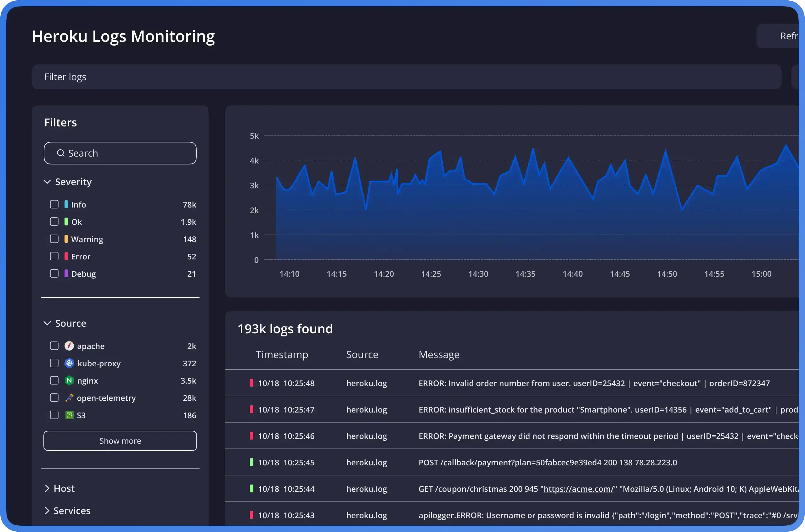Click the 14:50 marker on chart axis
805x532 pixels.
667,274
